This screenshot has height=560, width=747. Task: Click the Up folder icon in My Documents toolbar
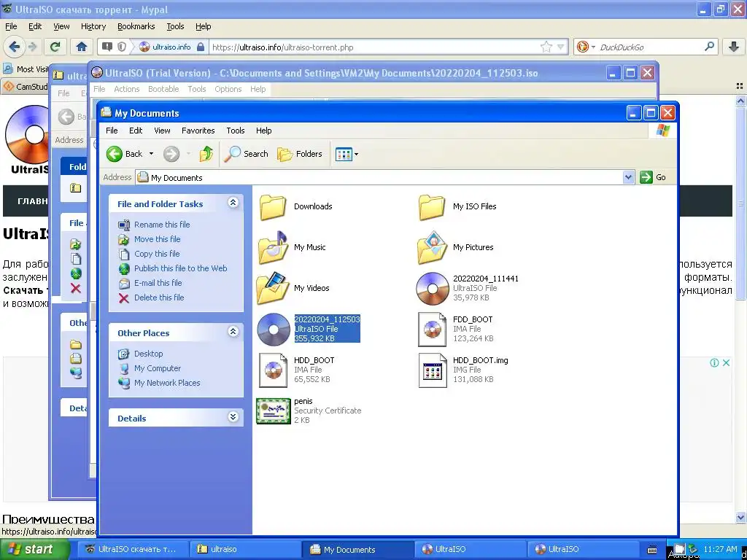[x=206, y=154]
